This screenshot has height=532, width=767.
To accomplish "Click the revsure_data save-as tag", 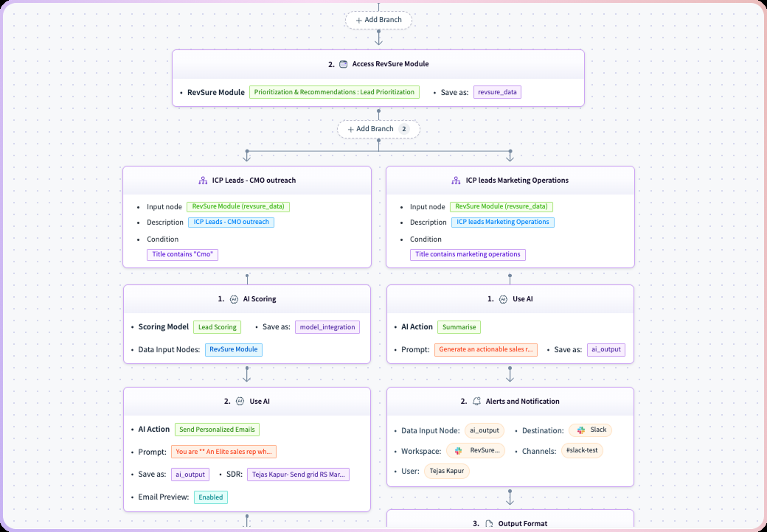I will (497, 92).
